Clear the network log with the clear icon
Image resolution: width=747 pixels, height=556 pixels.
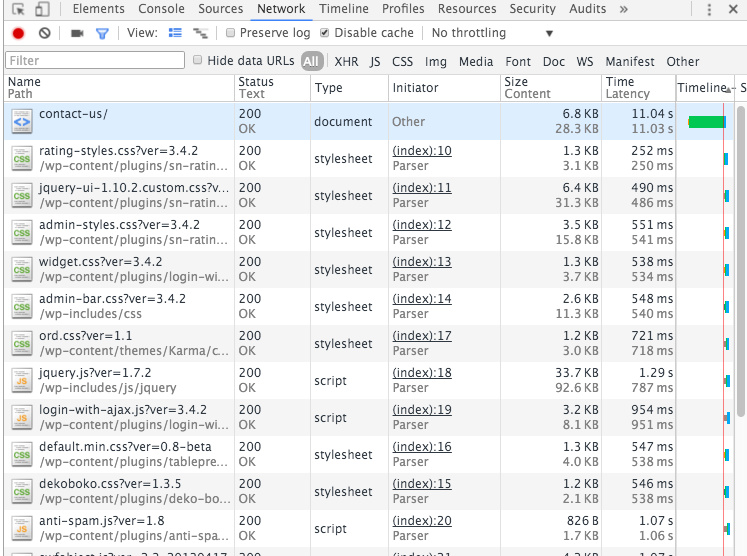pos(44,33)
